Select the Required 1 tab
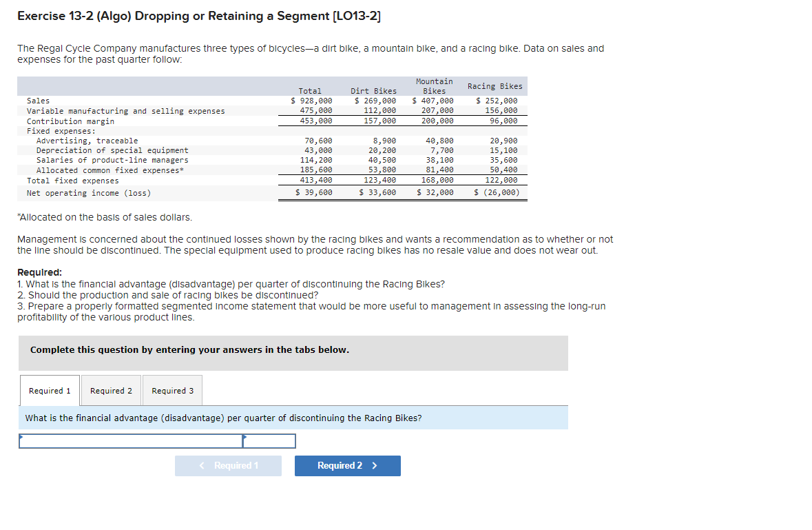 click(49, 390)
